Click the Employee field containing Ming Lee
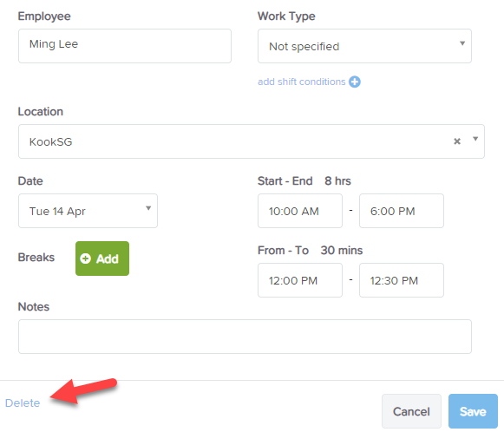The width and height of the screenshot is (504, 432). coord(125,46)
